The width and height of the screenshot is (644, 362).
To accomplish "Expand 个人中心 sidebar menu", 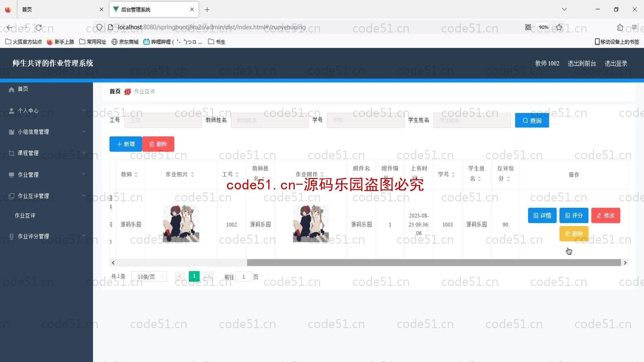I will pos(46,110).
